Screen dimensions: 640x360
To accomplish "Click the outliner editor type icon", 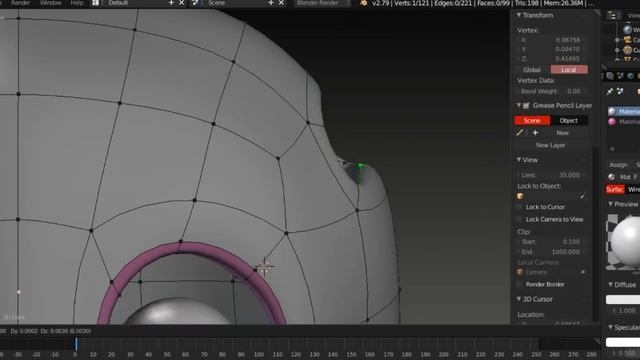I will 612,16.
